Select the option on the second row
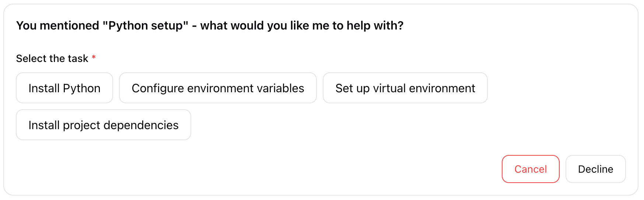Image resolution: width=644 pixels, height=200 pixels. [x=104, y=125]
